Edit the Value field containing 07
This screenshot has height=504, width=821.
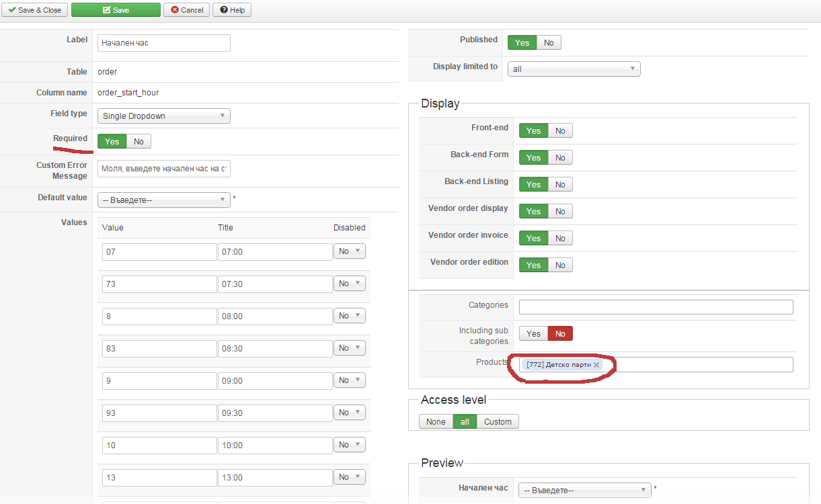point(159,252)
